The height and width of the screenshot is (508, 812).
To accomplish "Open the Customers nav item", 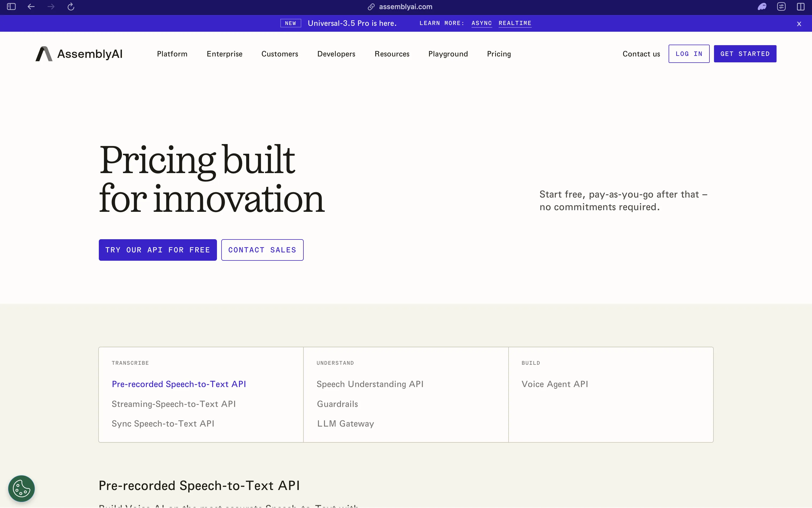I will [280, 54].
